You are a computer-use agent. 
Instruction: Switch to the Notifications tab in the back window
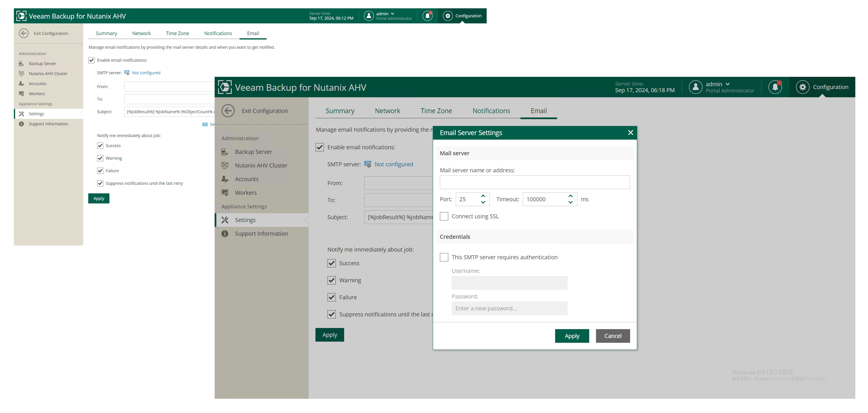pos(218,33)
